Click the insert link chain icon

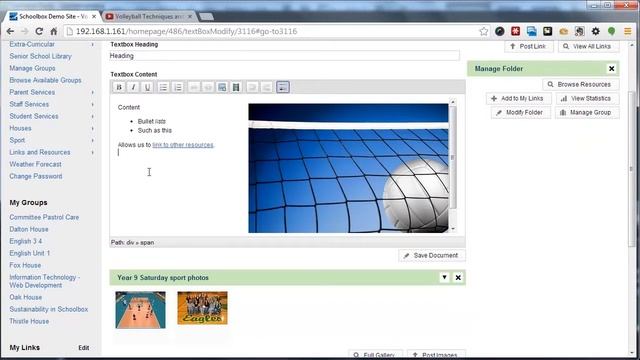(194, 87)
